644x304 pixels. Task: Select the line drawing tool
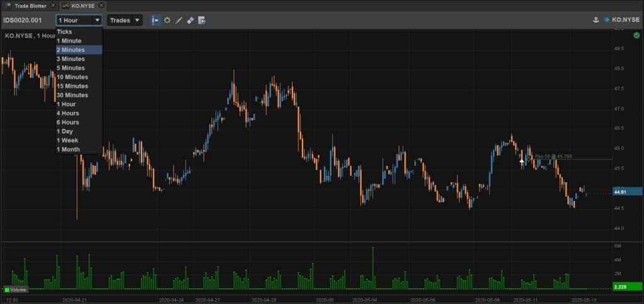pyautogui.click(x=179, y=20)
